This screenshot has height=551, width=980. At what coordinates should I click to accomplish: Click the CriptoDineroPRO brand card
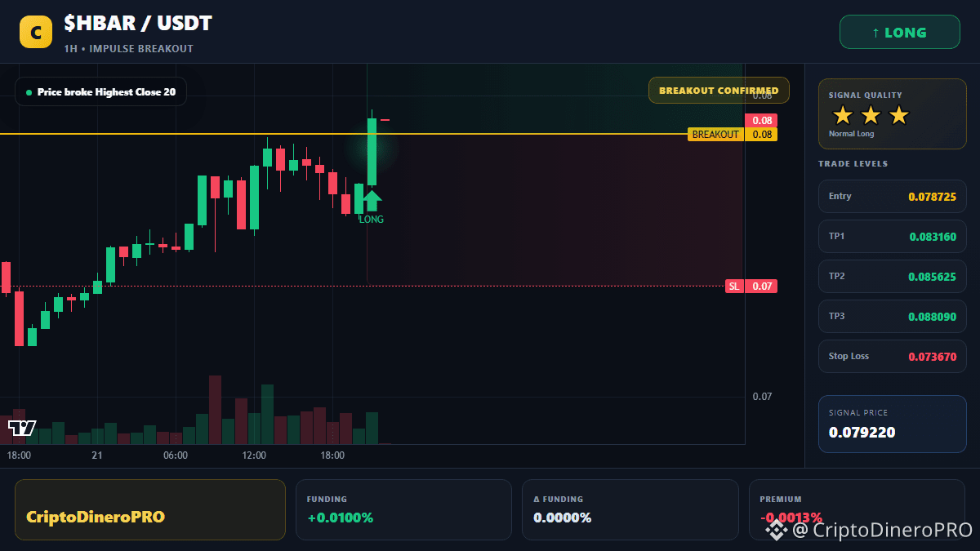coord(150,509)
